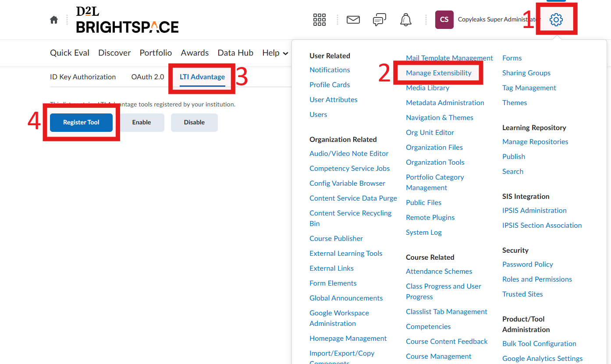Open External Links link

tap(331, 269)
